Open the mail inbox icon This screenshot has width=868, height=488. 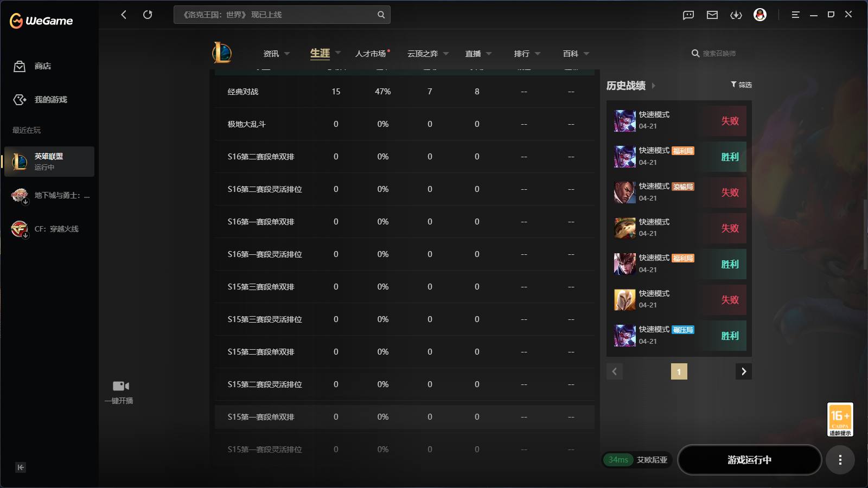click(712, 15)
